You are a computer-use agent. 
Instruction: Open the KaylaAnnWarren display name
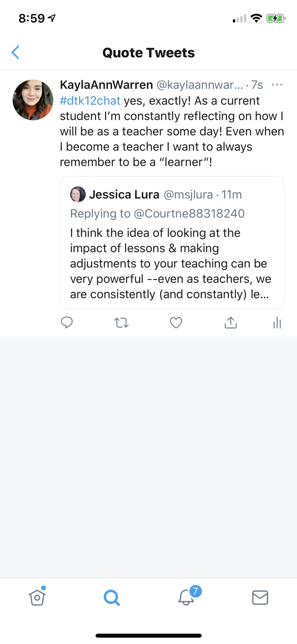pos(106,85)
